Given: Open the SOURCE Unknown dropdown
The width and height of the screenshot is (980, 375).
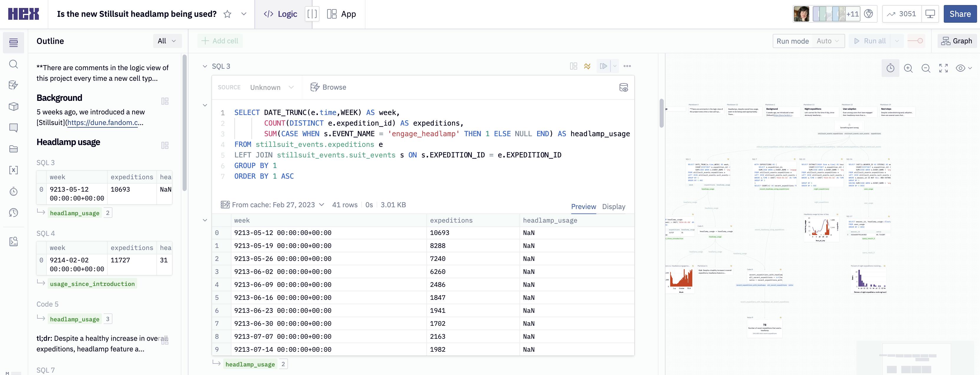Looking at the screenshot, I should [272, 88].
